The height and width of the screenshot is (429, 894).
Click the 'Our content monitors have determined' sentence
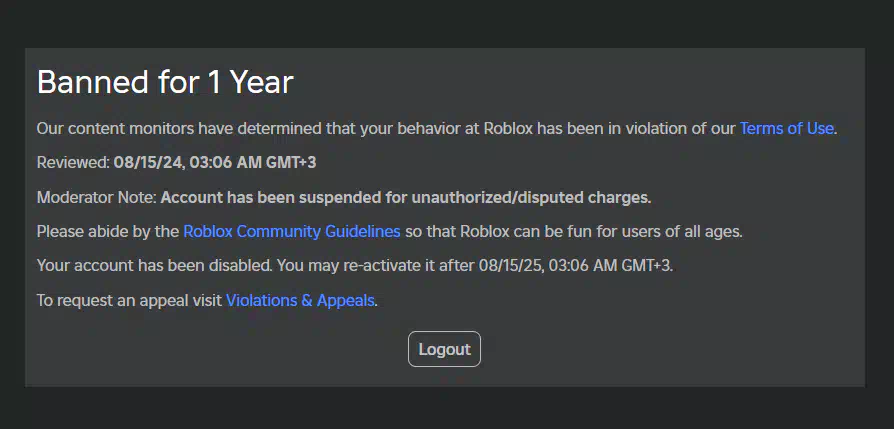coord(179,128)
